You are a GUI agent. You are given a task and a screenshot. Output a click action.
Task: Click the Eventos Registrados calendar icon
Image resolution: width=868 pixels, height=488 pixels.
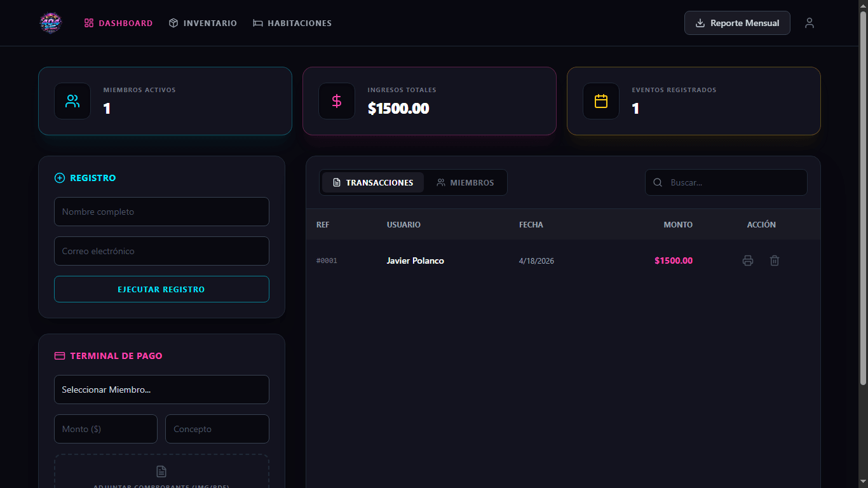pos(601,101)
